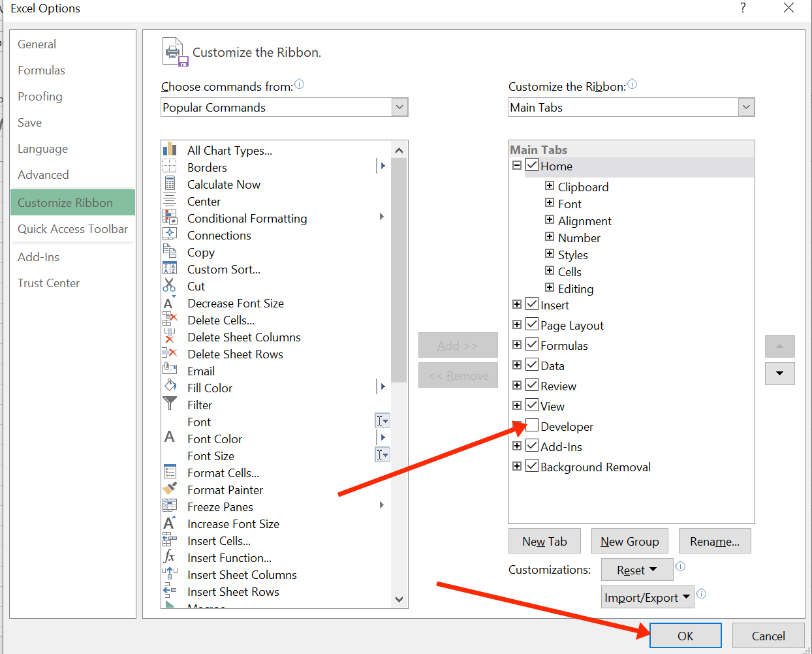Click the Conditional Formatting icon
The image size is (812, 654).
tap(170, 217)
